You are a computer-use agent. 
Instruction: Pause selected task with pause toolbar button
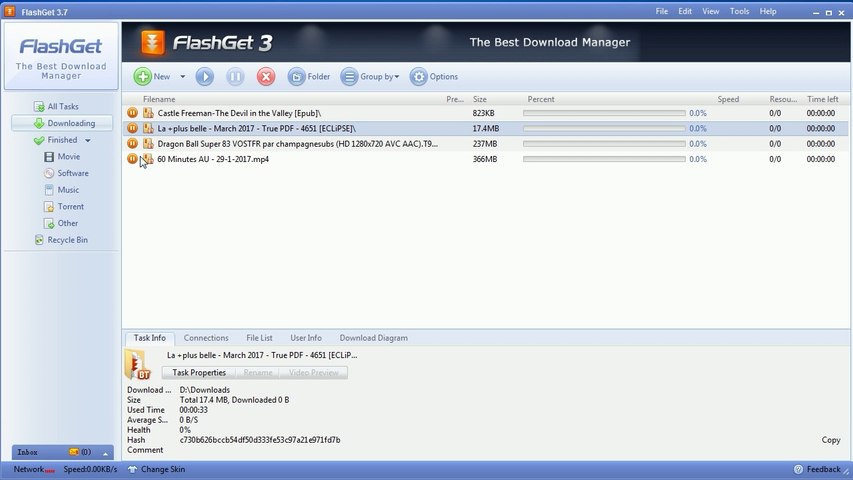click(235, 77)
